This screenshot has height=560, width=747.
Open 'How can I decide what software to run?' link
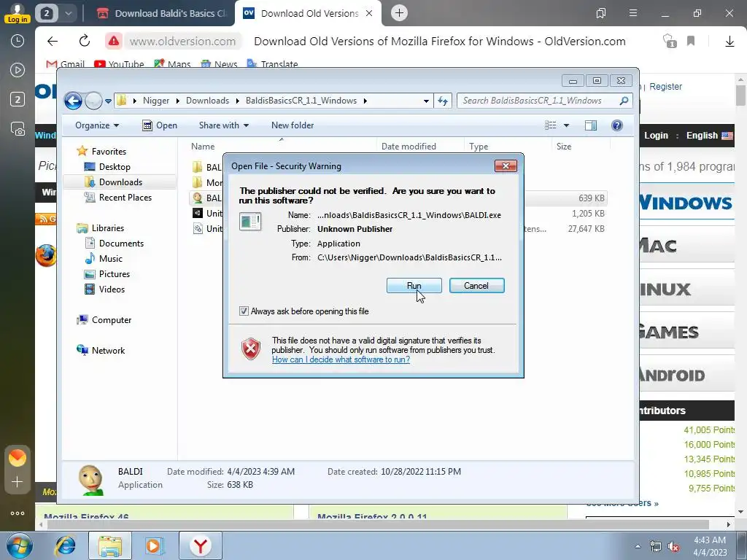(341, 359)
